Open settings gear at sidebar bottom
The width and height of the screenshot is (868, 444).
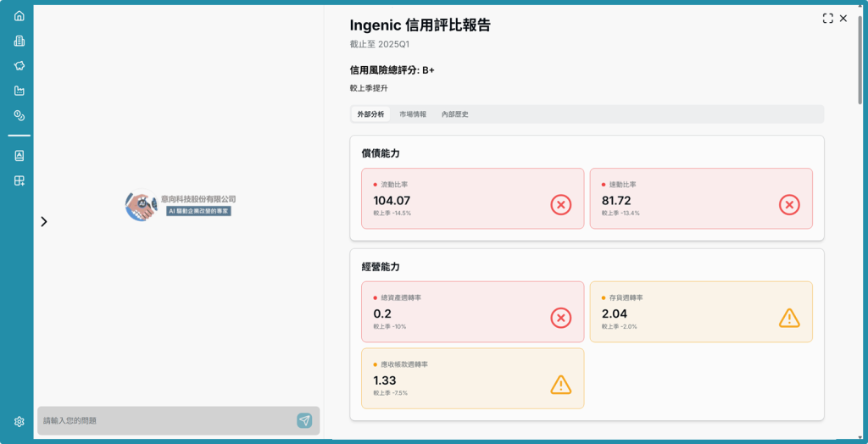coord(19,422)
